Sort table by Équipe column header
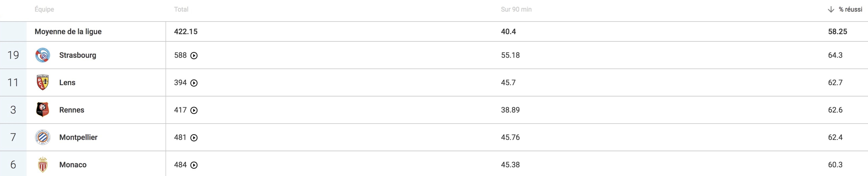Image resolution: width=868 pixels, height=176 pixels. click(x=45, y=9)
